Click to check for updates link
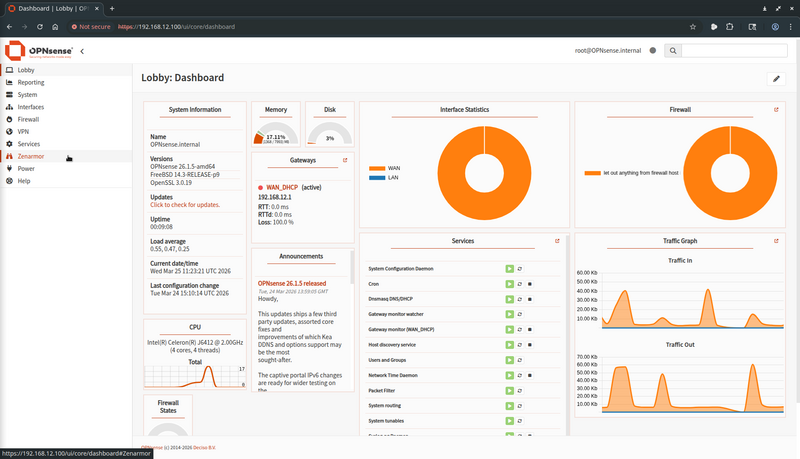The image size is (800, 459). click(x=185, y=205)
